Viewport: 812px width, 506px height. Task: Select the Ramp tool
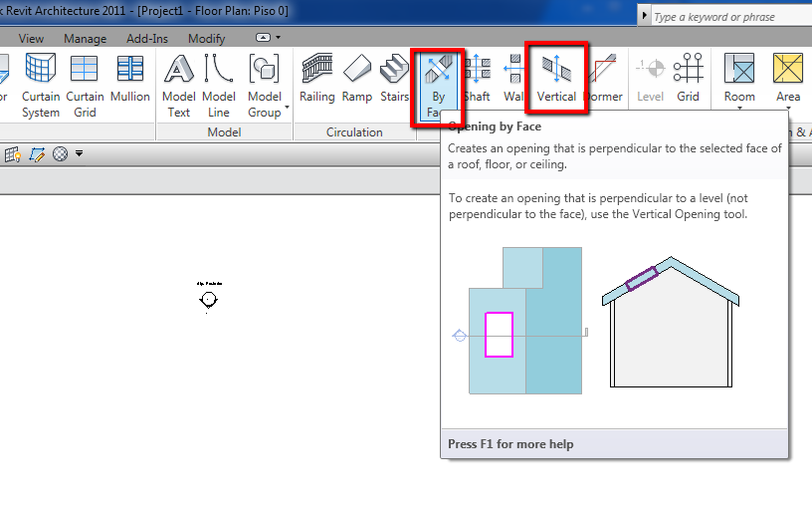(357, 78)
